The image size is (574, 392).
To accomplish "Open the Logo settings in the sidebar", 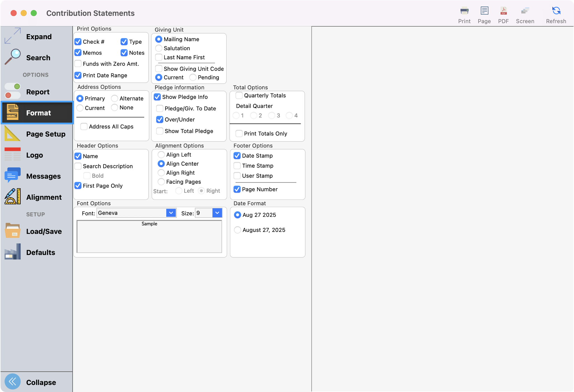I will pyautogui.click(x=34, y=155).
